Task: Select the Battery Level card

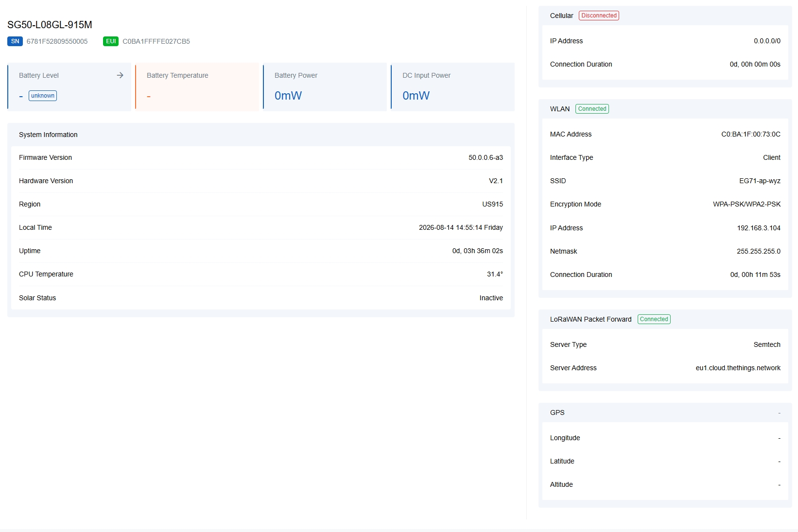Action: tap(69, 87)
